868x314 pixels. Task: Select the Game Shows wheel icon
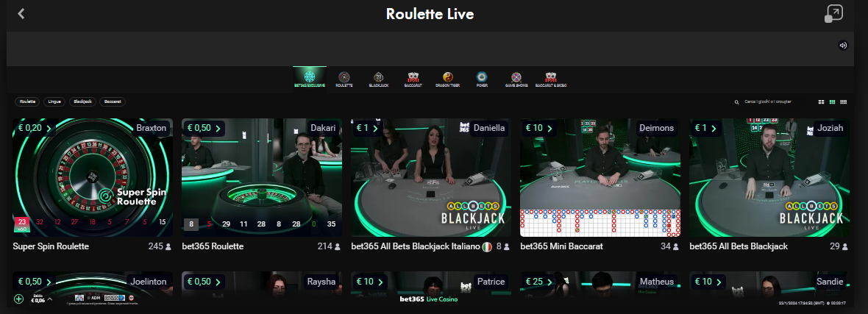516,77
